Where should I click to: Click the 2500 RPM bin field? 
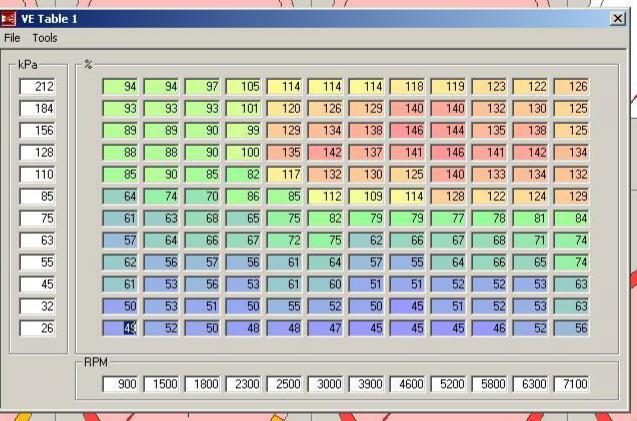[284, 384]
